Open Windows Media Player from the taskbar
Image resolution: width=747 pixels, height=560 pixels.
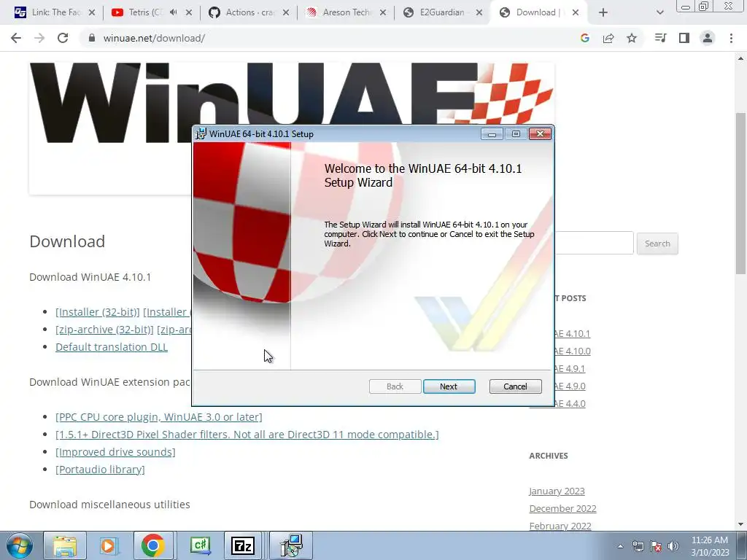[108, 545]
